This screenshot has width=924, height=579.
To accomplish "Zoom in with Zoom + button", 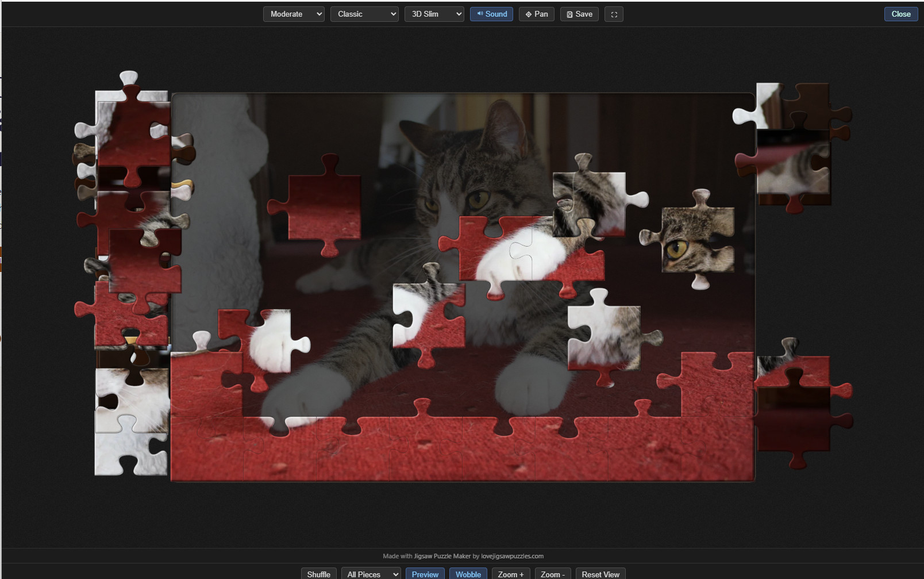I will [510, 574].
